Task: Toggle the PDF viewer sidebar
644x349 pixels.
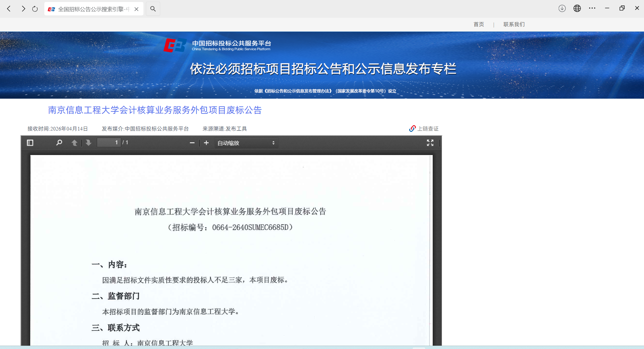Action: click(x=30, y=143)
